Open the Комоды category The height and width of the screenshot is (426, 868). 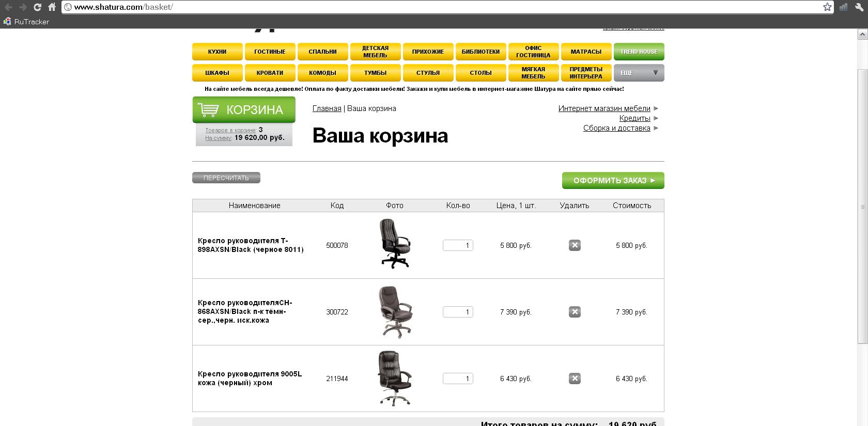(323, 73)
